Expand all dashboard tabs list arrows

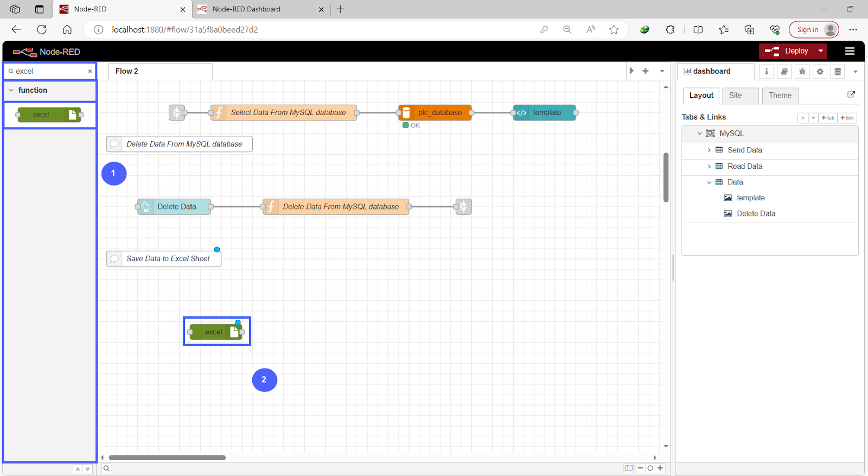[813, 118]
